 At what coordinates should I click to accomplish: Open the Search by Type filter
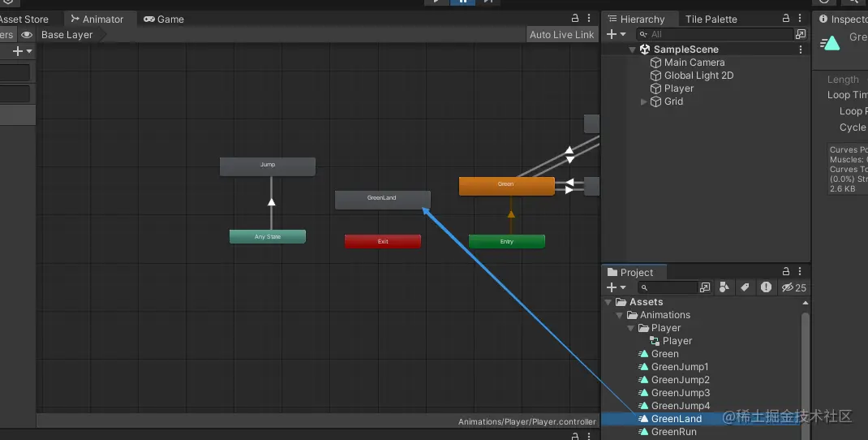point(724,287)
